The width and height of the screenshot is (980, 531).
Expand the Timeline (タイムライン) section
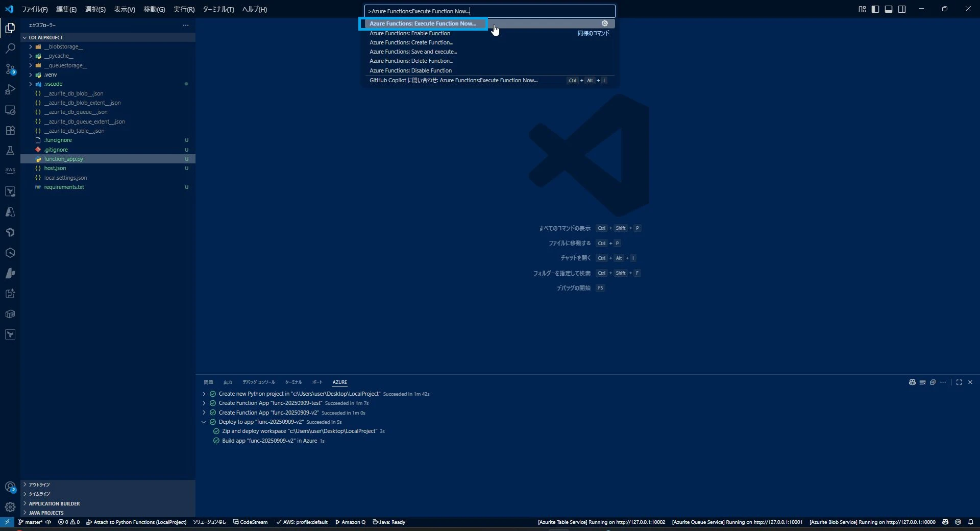(x=108, y=494)
